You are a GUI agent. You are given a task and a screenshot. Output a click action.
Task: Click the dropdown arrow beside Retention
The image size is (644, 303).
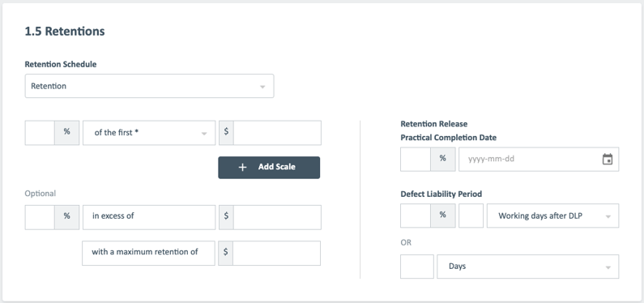pos(262,87)
